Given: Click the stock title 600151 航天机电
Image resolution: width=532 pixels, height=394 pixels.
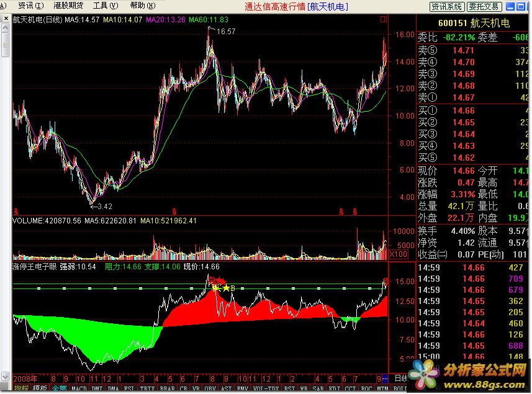Looking at the screenshot, I should point(474,23).
